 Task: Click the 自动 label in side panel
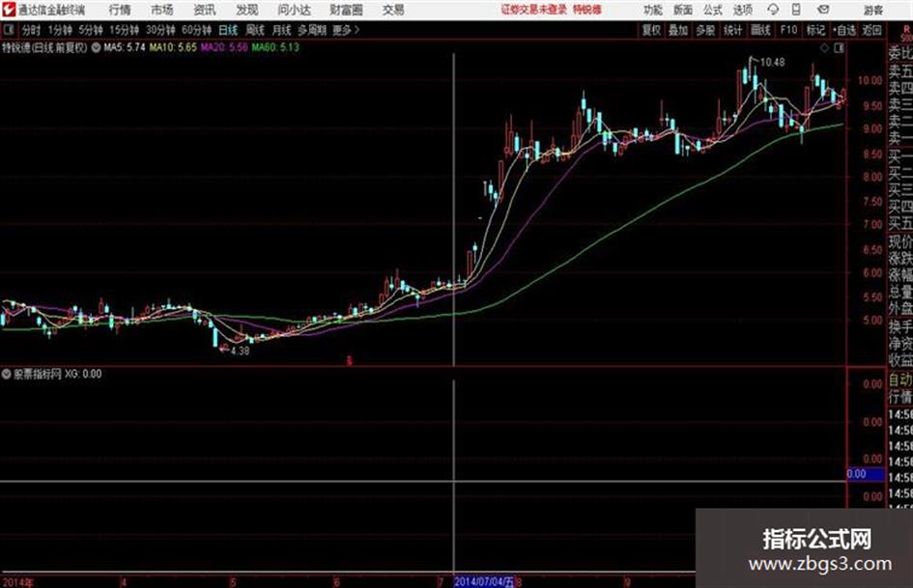[x=900, y=380]
